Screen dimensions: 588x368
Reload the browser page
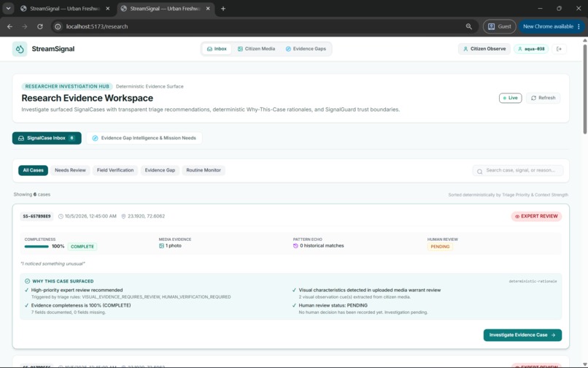(39, 27)
